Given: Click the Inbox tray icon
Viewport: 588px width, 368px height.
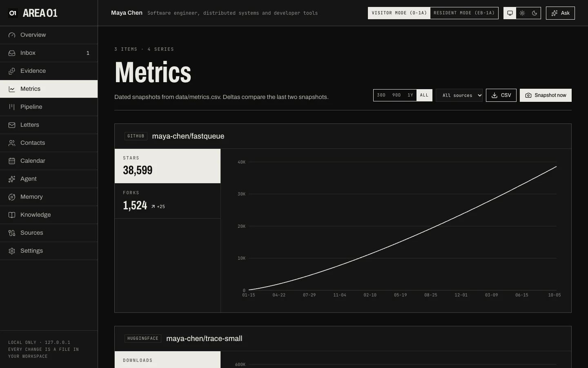Looking at the screenshot, I should (12, 53).
